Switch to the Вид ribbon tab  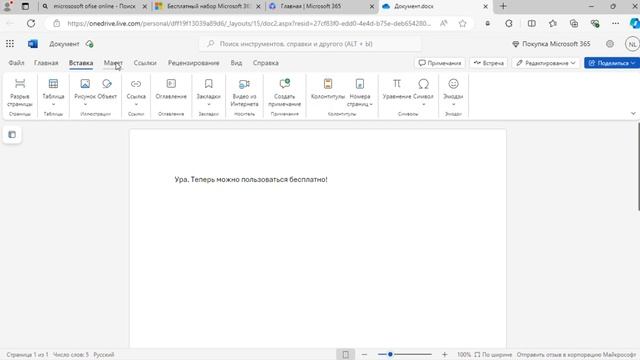coord(236,63)
